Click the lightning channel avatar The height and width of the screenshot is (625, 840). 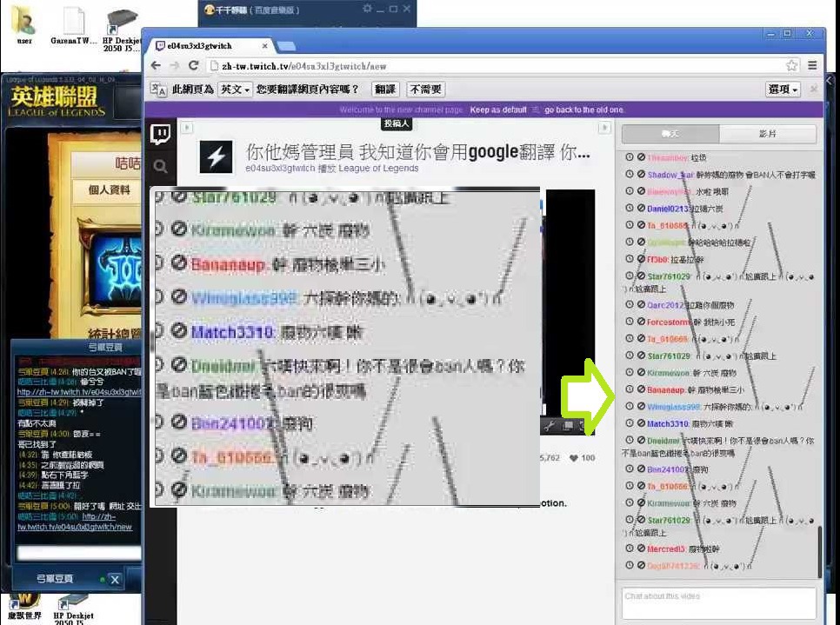216,156
